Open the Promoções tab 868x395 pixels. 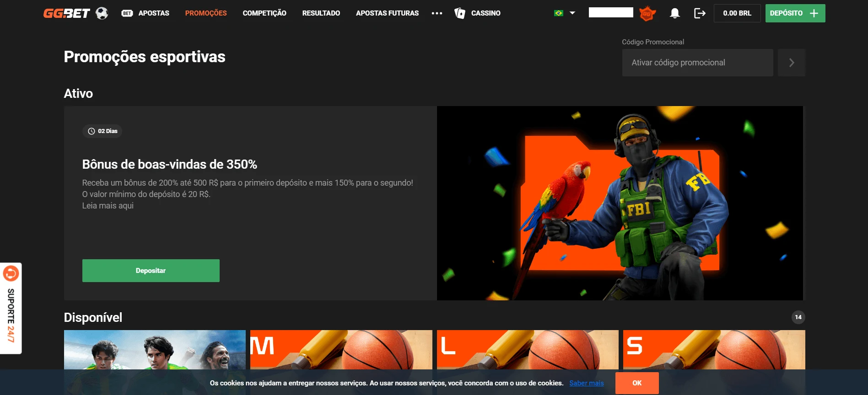[206, 13]
